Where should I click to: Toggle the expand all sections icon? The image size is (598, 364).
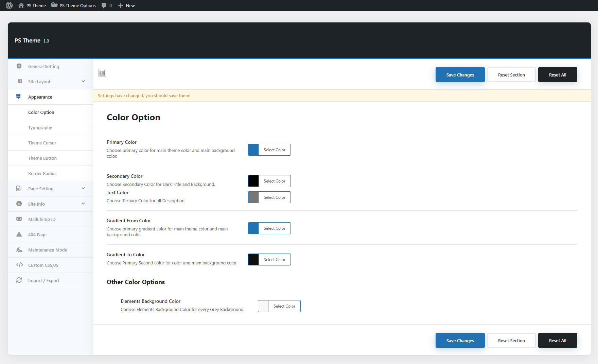point(102,73)
